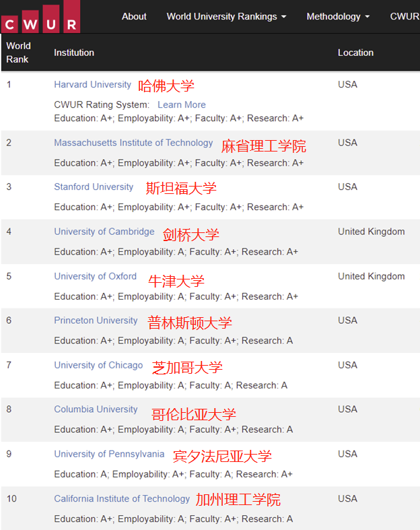Select the ratings line under Stanford University
The height and width of the screenshot is (530, 420).
pyautogui.click(x=179, y=207)
